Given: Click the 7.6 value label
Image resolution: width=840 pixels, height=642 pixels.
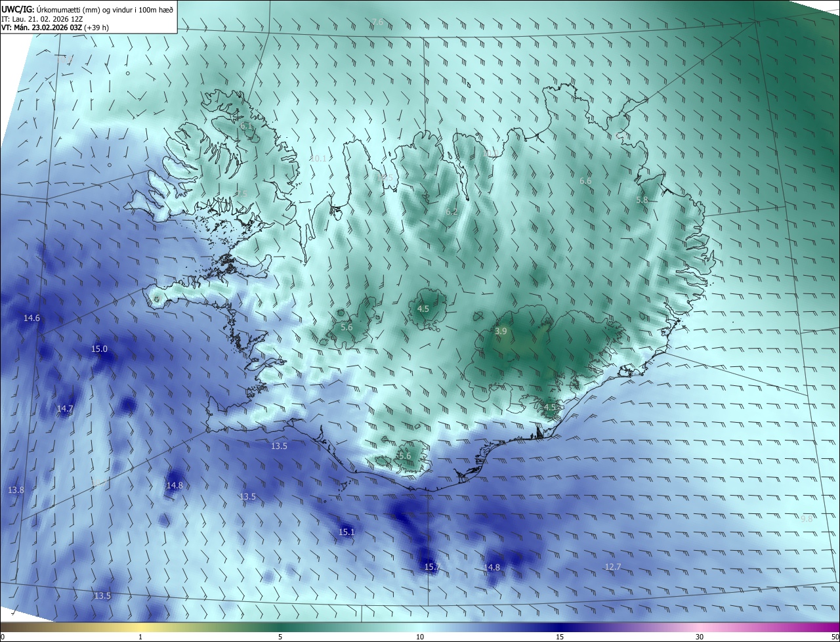Looking at the screenshot, I should click(377, 22).
